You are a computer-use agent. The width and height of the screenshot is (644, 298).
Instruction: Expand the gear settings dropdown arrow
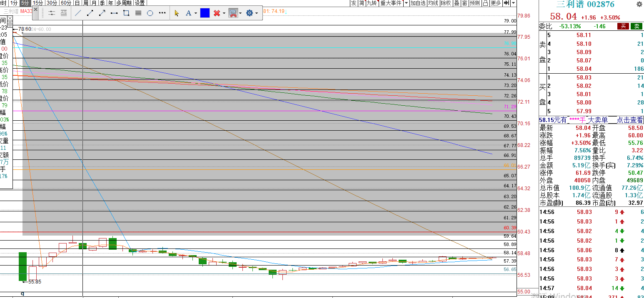tap(257, 13)
